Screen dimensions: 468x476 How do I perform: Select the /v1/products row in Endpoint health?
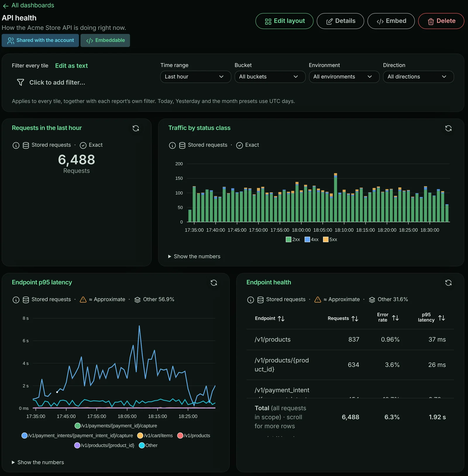(x=350, y=339)
